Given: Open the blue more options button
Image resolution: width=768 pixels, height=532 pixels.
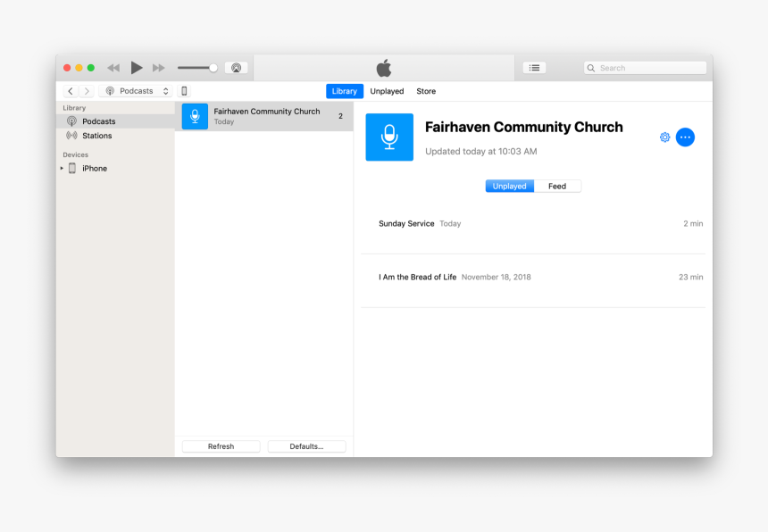Looking at the screenshot, I should (x=685, y=137).
